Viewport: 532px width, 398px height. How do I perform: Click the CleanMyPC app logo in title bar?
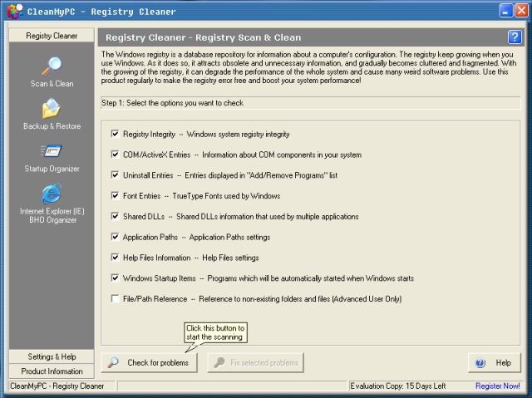(15, 11)
